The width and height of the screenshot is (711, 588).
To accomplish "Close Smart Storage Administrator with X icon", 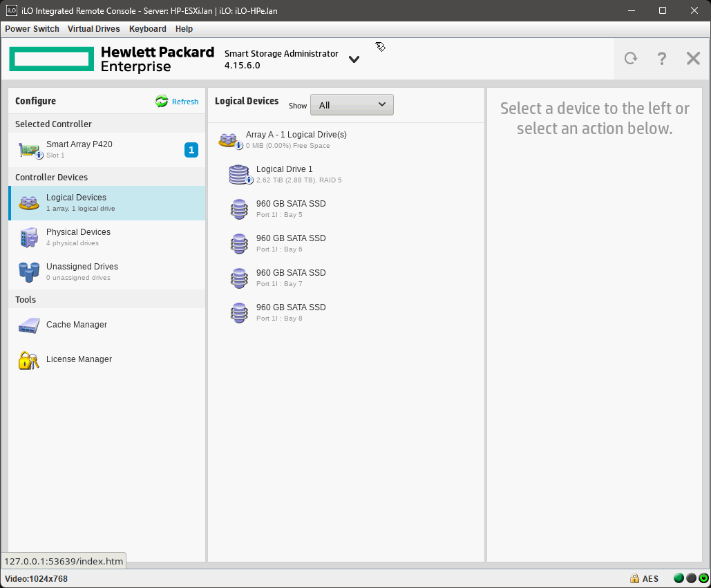I will (693, 59).
